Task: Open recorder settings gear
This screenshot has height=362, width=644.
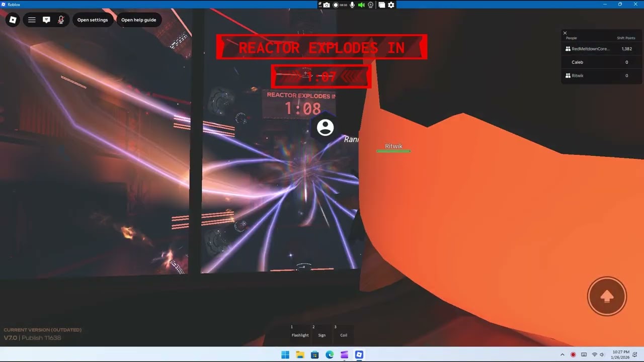Action: 391,5
